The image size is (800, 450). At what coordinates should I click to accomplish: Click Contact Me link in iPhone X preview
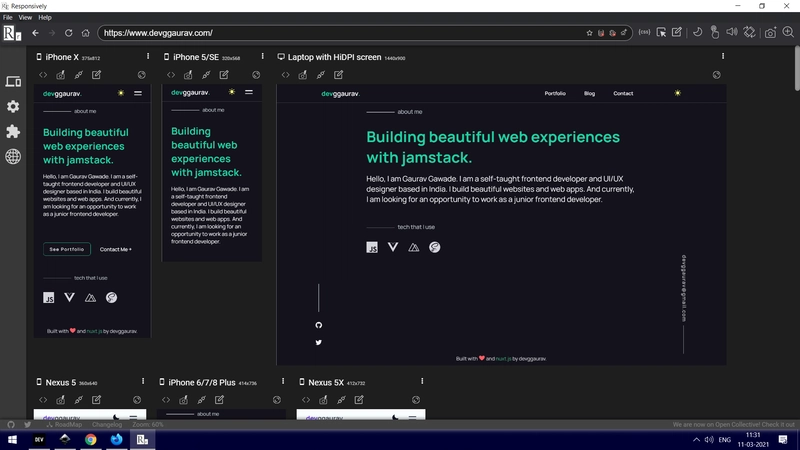(115, 249)
